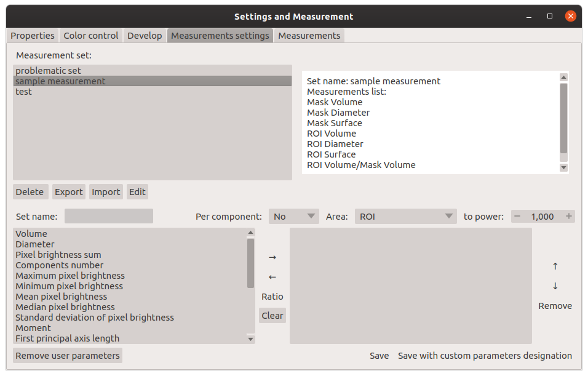Image resolution: width=588 pixels, height=376 pixels.
Task: Click 'ROI Volume/Mask Volume' text line
Action: (361, 165)
